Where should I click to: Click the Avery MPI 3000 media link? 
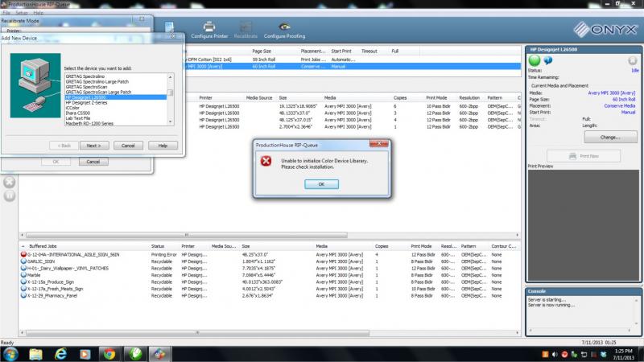[611, 93]
